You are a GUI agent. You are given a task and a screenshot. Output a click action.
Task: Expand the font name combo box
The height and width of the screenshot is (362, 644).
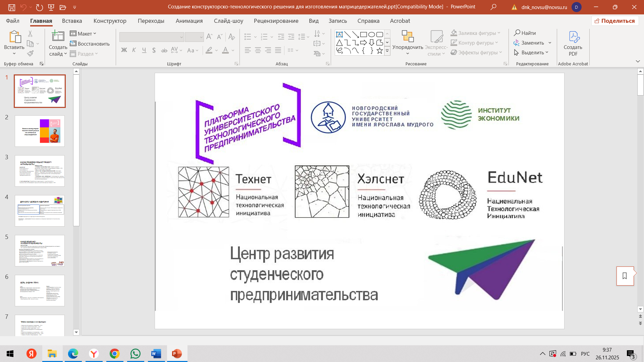pos(181,37)
